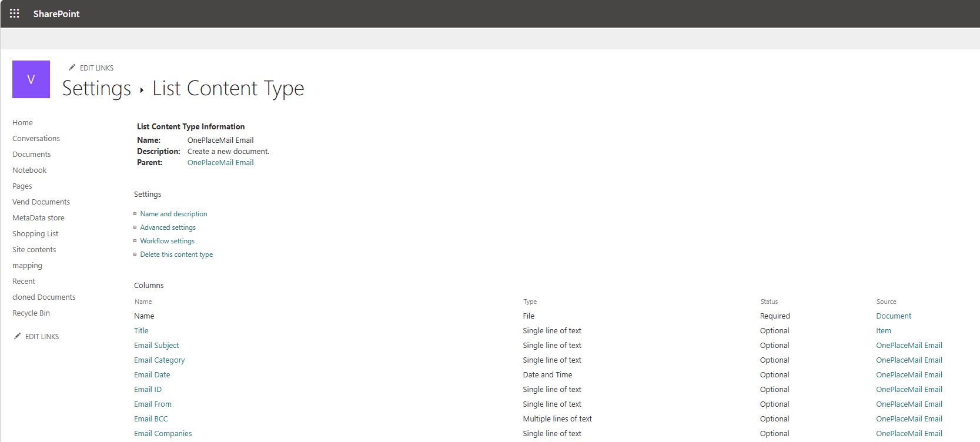Click the pencil icon beside sidebar EDIT LINKS
980x442 pixels.
(17, 336)
